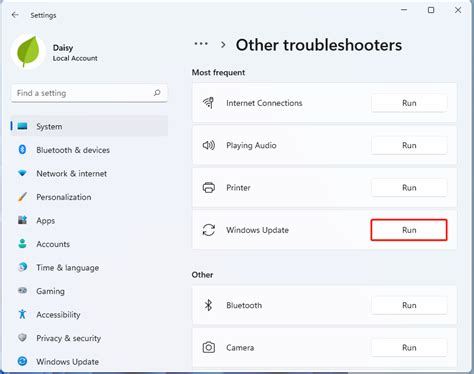This screenshot has height=374, width=474.
Task: Open the System category label
Action: click(x=49, y=127)
